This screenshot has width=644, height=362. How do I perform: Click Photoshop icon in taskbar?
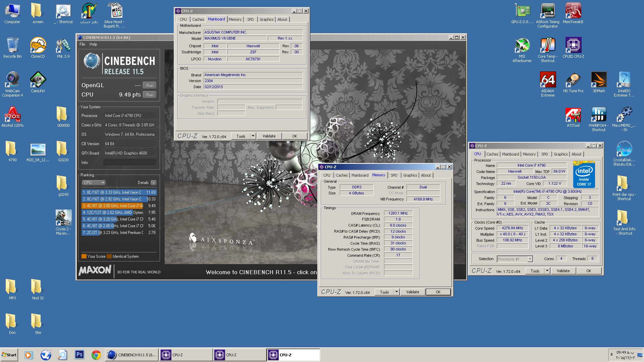(x=79, y=355)
